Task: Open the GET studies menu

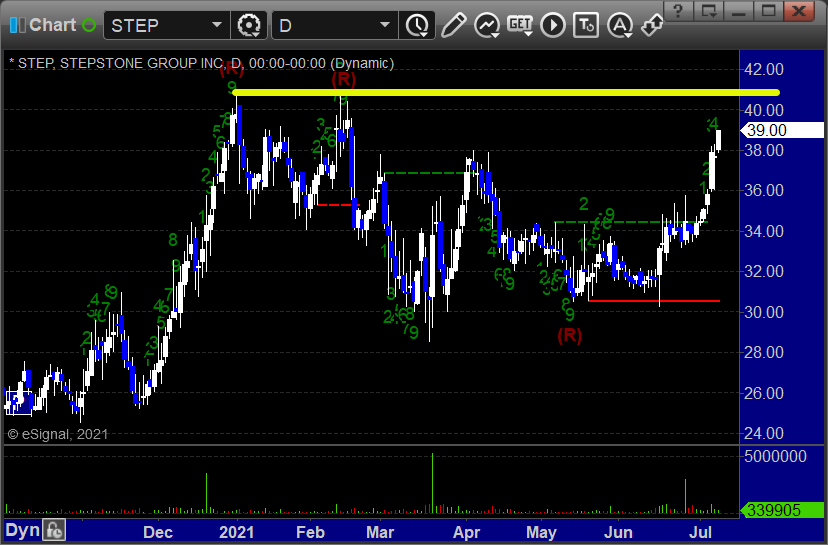Action: click(520, 25)
